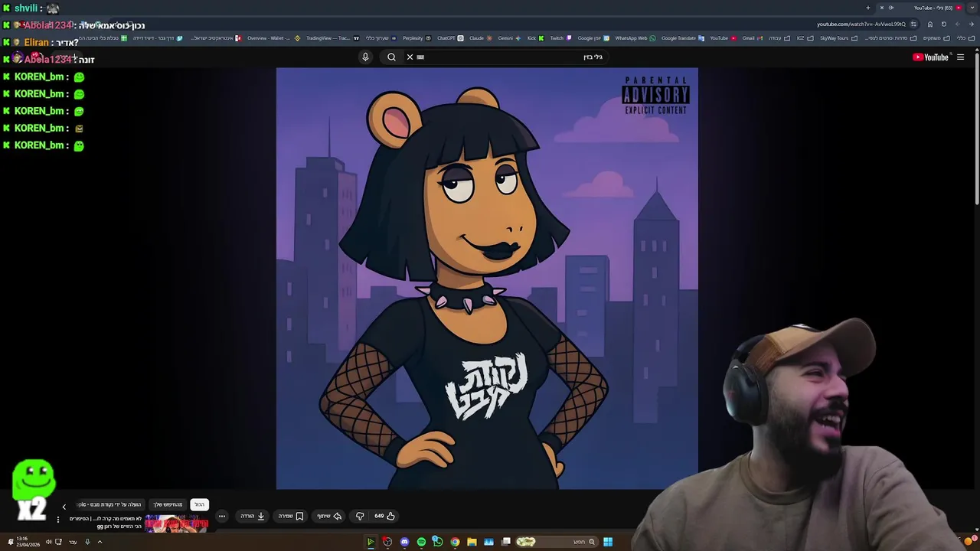The image size is (980, 551).
Task: Open the WhatsApp Web bookmark
Action: click(x=635, y=38)
